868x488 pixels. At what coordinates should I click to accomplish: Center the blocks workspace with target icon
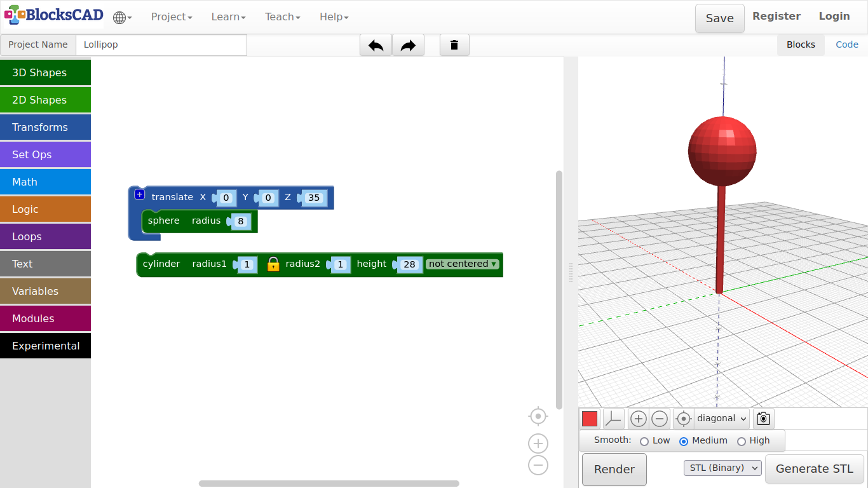(x=538, y=416)
